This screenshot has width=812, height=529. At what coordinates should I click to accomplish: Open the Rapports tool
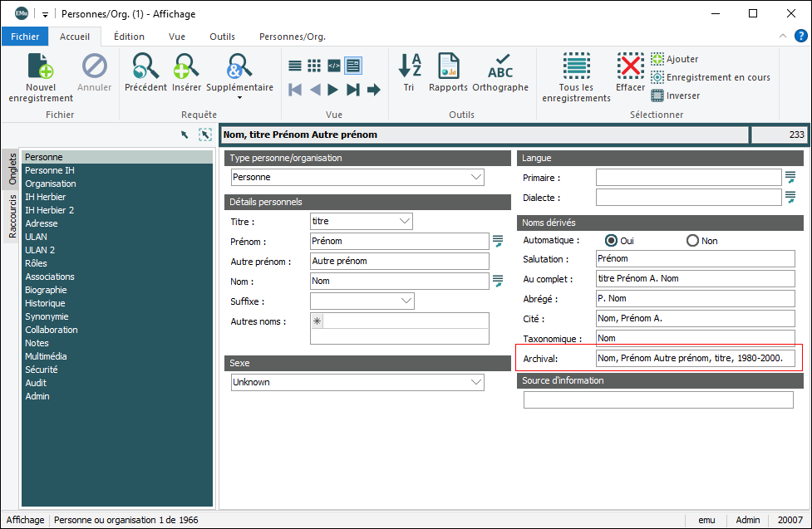pyautogui.click(x=449, y=66)
